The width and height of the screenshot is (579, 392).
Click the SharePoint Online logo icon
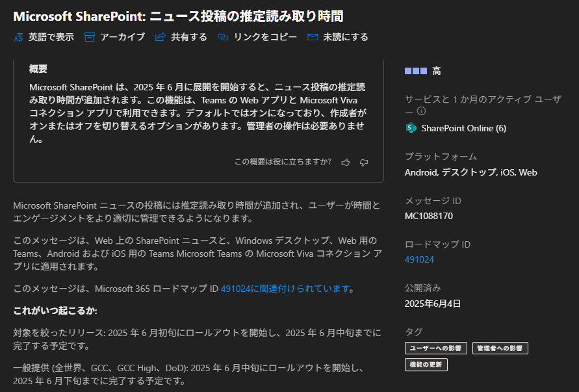(411, 128)
